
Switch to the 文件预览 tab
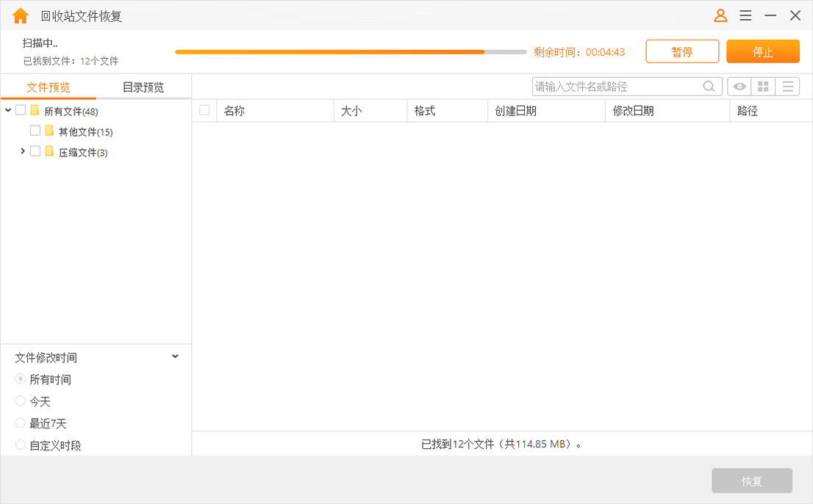point(49,87)
